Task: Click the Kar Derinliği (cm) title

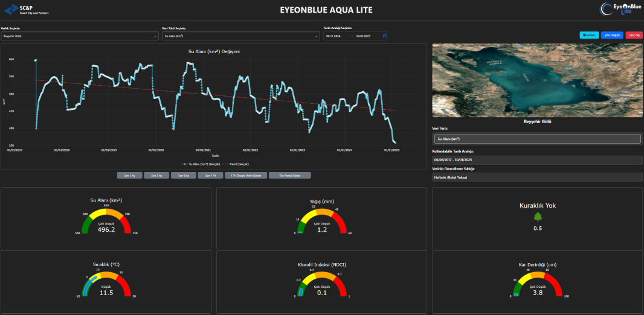Action: pyautogui.click(x=538, y=264)
